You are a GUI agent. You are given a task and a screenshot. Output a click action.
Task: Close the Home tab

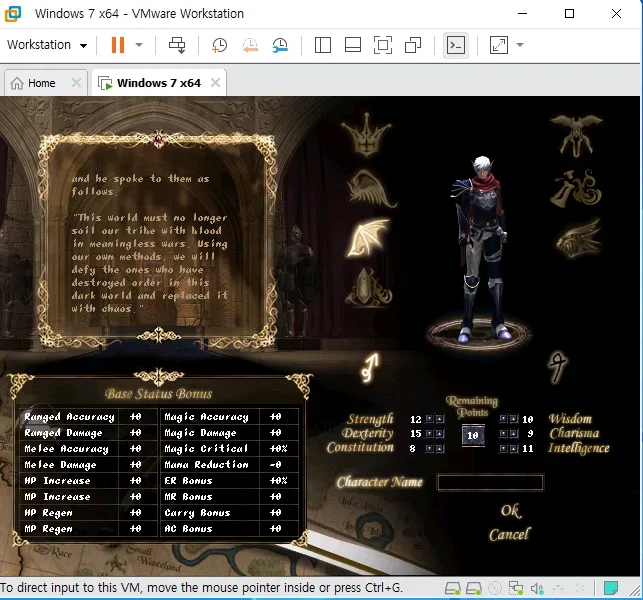[x=76, y=83]
